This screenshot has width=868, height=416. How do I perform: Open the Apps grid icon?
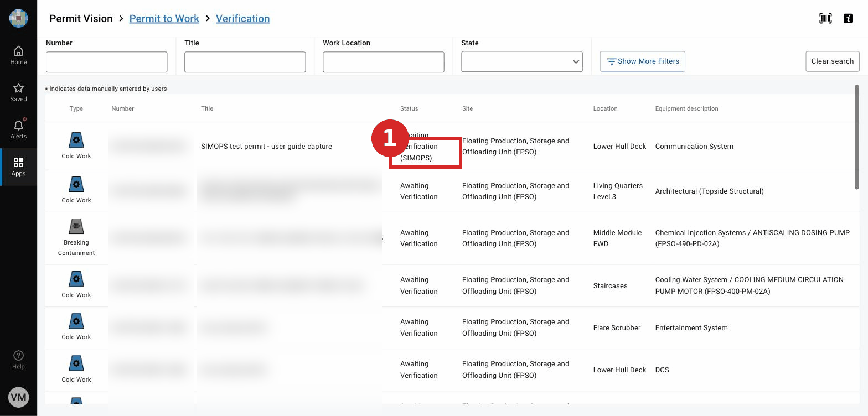pyautogui.click(x=18, y=167)
